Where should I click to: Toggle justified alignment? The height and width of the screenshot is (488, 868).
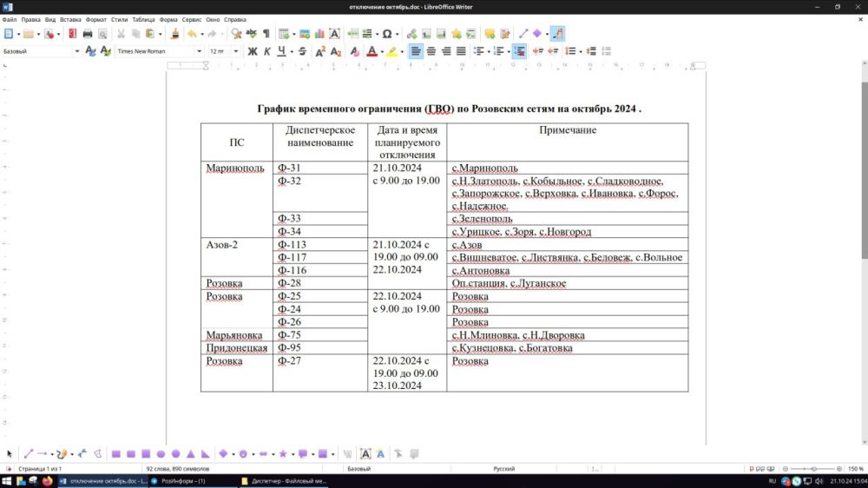click(461, 51)
